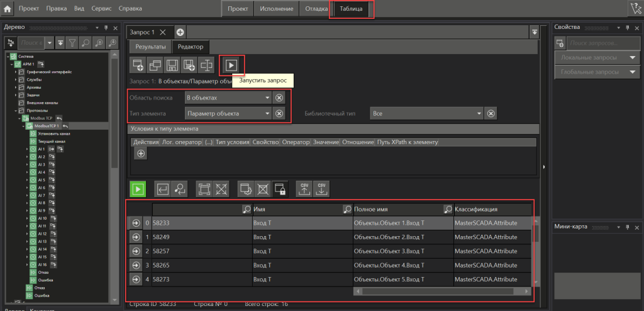Image resolution: width=644 pixels, height=311 pixels.
Task: Pin the Дерево panel
Action: tap(106, 28)
